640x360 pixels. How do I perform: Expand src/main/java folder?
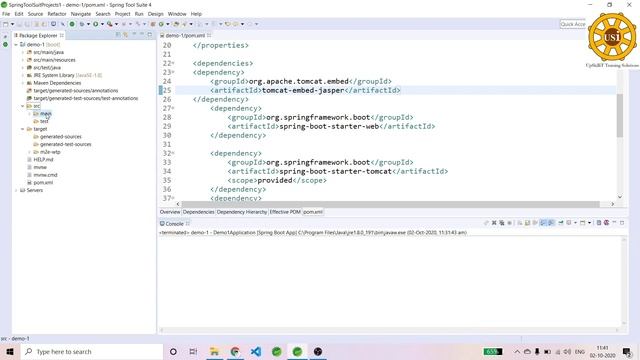tap(23, 52)
